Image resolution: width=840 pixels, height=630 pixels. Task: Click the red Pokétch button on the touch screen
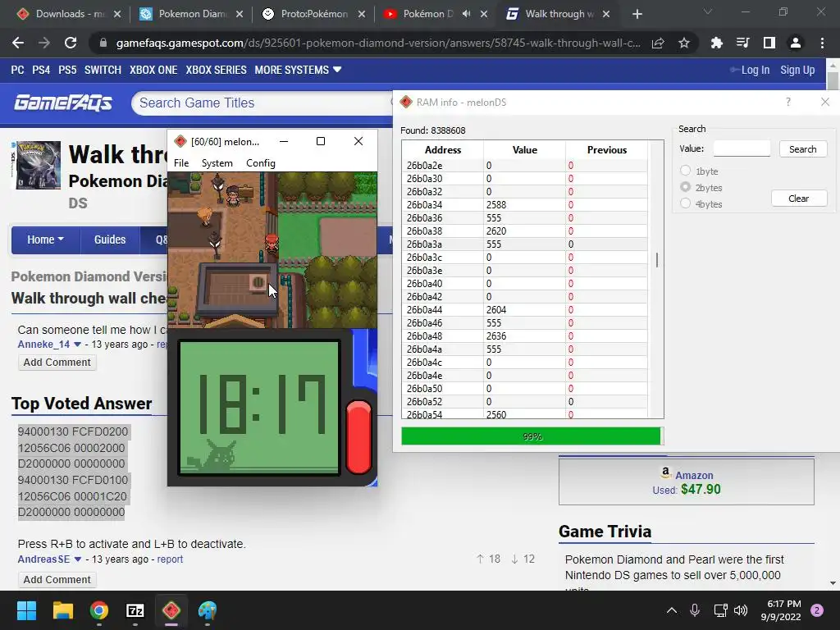click(x=359, y=436)
